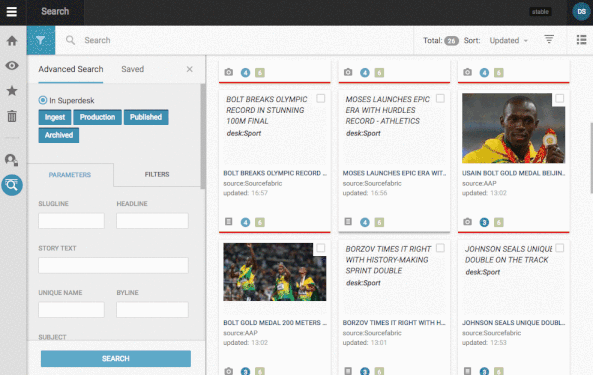Open the Johnson Seals Unique Double headline

pos(514,322)
